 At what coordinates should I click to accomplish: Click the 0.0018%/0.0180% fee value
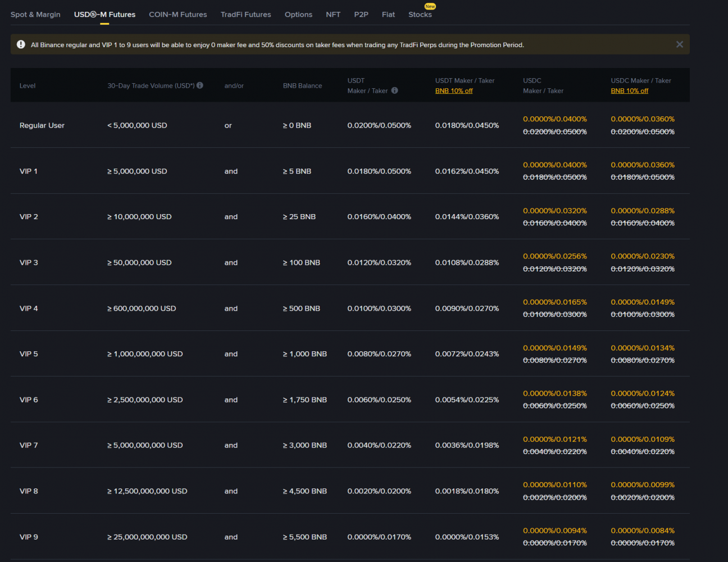[x=467, y=491]
